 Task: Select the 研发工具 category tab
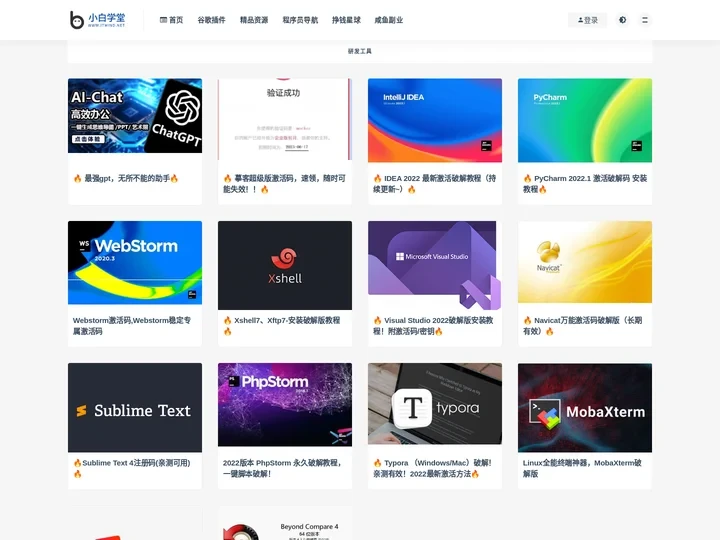pyautogui.click(x=360, y=51)
